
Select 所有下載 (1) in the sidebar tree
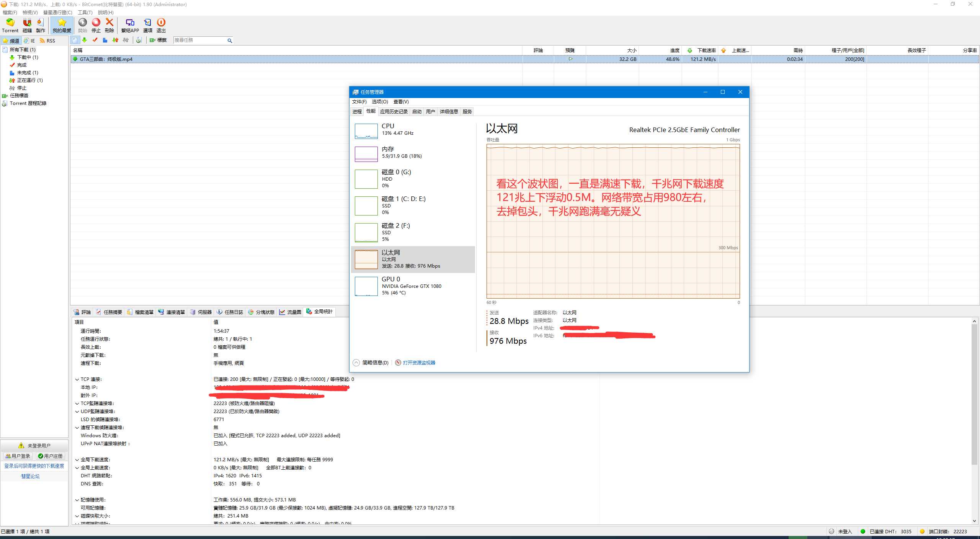tap(23, 50)
